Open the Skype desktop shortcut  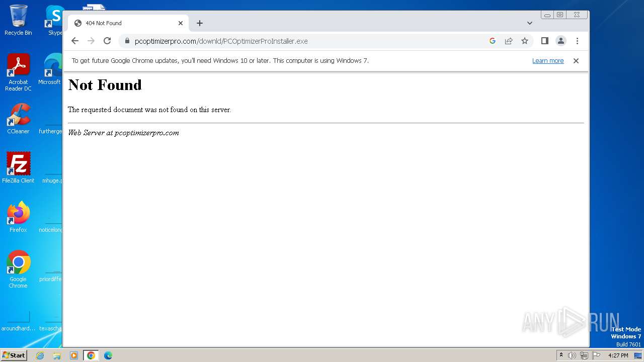click(54, 20)
